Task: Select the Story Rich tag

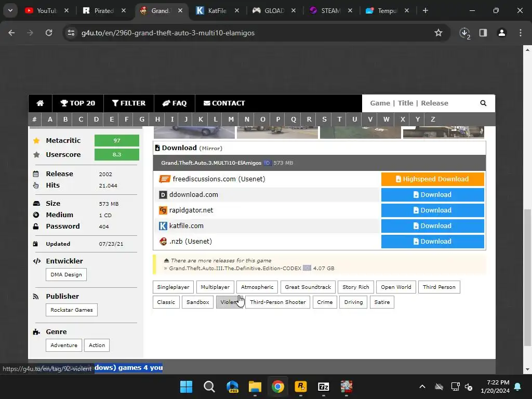Action: (x=356, y=287)
